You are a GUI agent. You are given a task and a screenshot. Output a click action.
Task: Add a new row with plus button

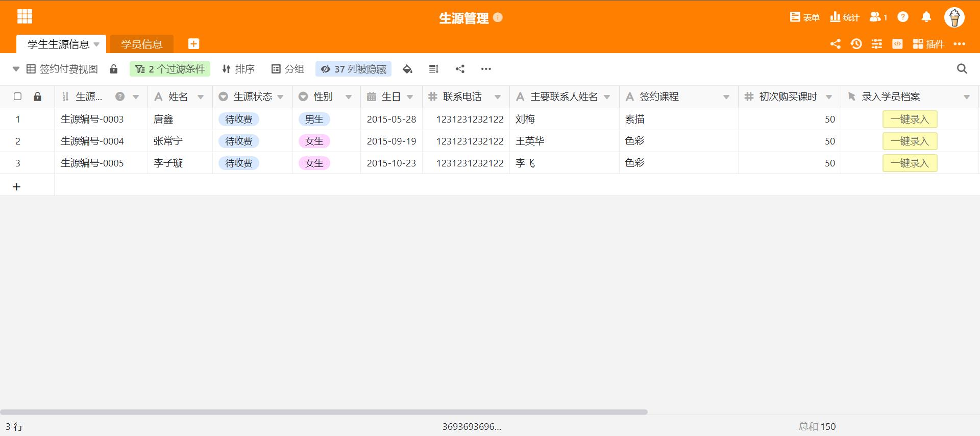pos(17,187)
